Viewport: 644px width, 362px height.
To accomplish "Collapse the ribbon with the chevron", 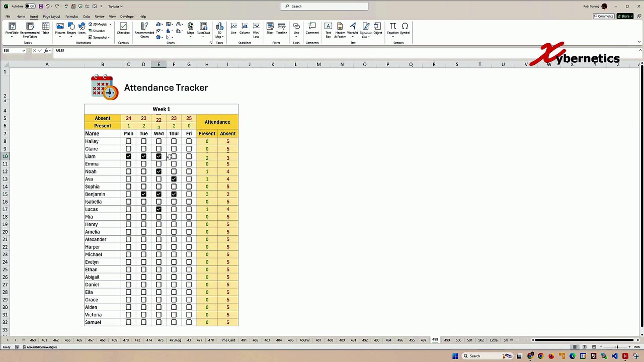I will [x=639, y=43].
